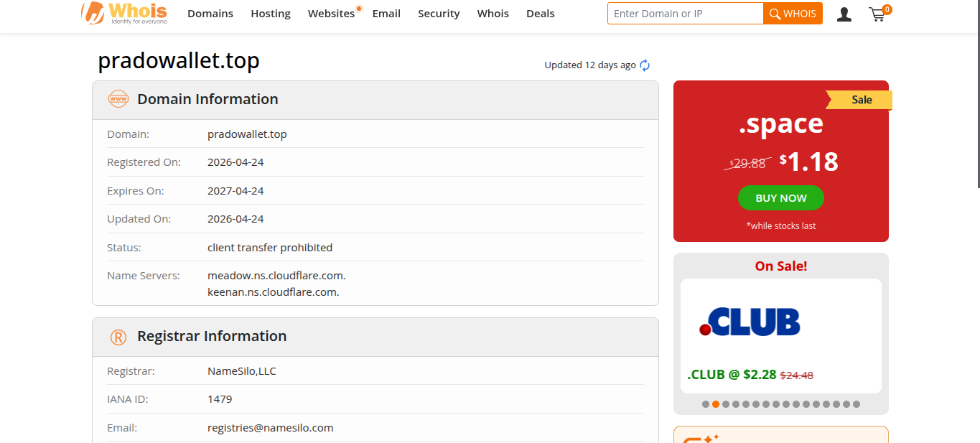Click the Status label
The height and width of the screenshot is (443, 980).
click(124, 248)
